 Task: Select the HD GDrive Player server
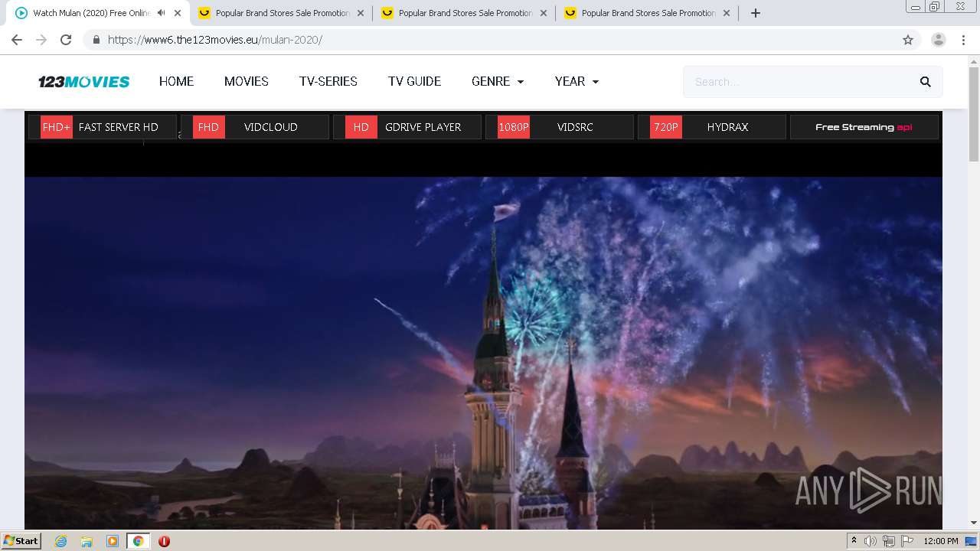coord(407,127)
